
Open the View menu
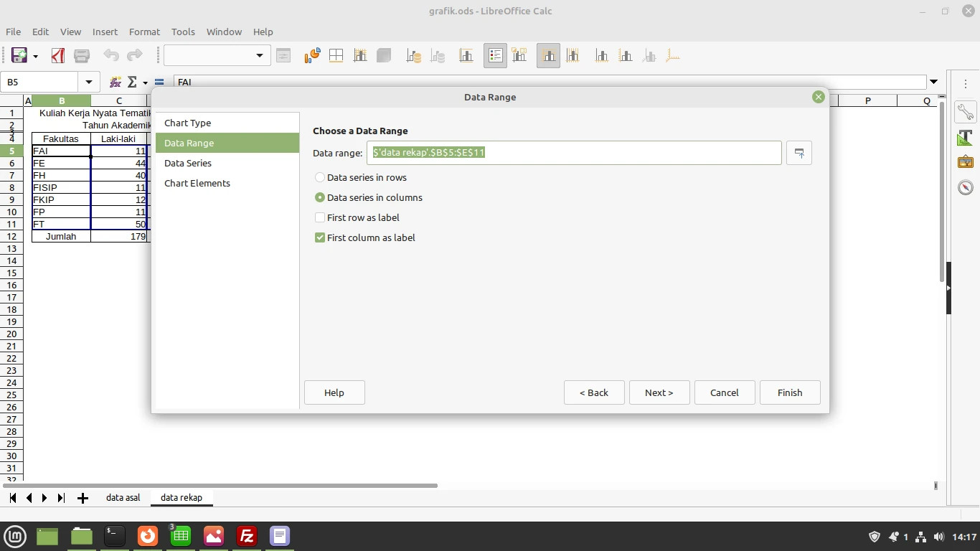coord(70,32)
